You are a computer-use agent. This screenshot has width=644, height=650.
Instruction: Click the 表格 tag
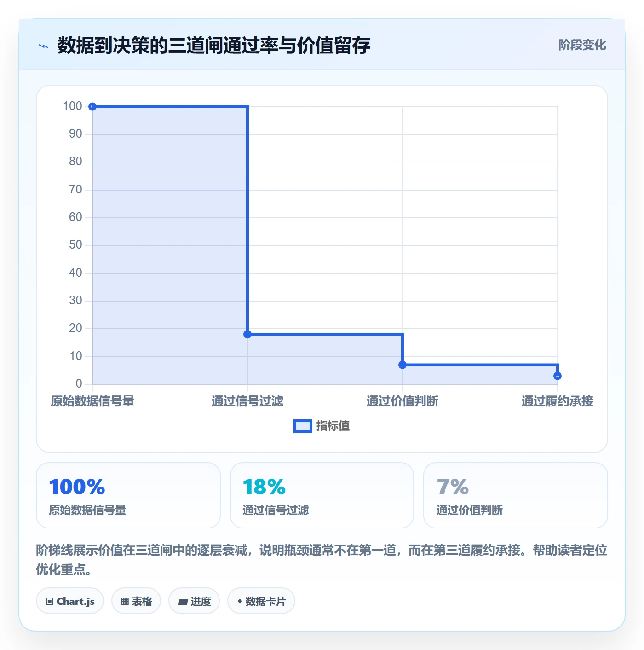point(136,601)
